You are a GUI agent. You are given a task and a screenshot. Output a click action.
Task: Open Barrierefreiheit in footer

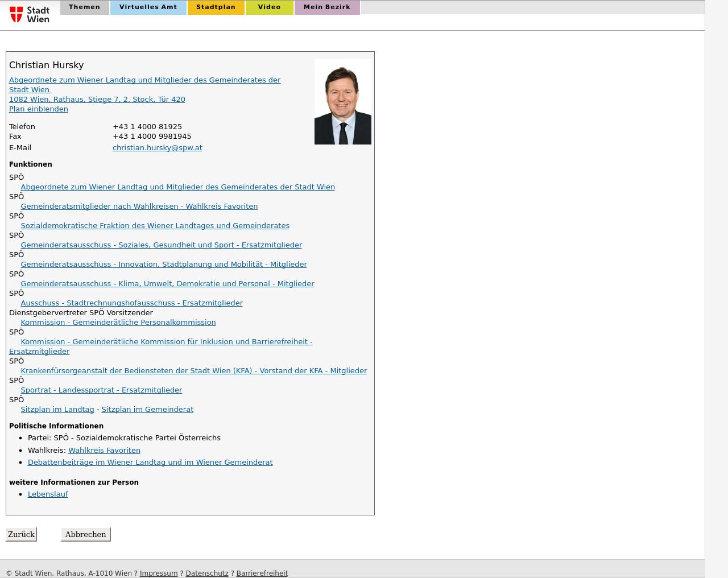point(262,573)
